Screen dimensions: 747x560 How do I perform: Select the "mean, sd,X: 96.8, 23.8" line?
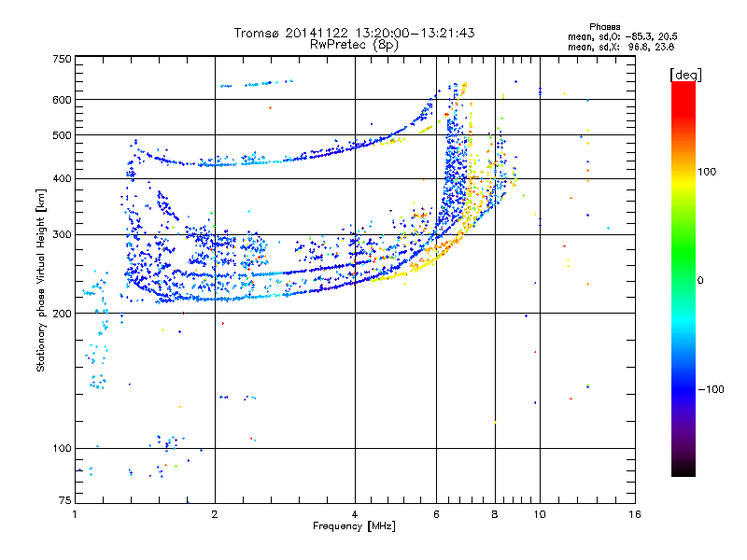point(621,47)
